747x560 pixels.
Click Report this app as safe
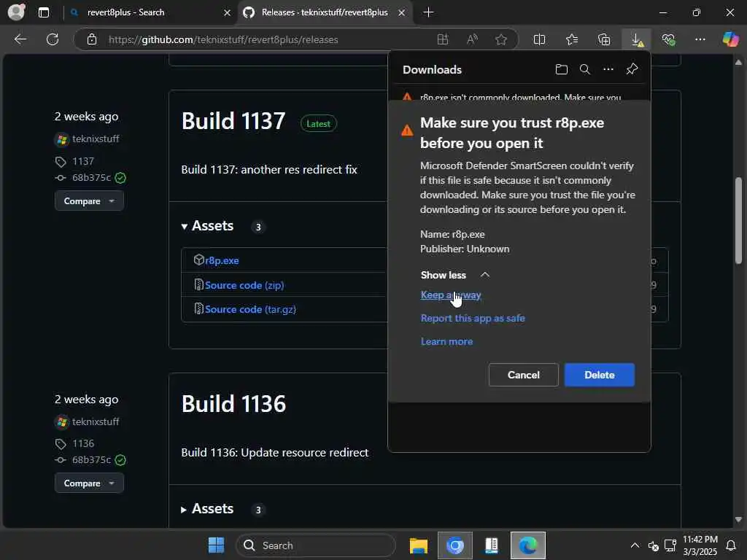click(473, 318)
